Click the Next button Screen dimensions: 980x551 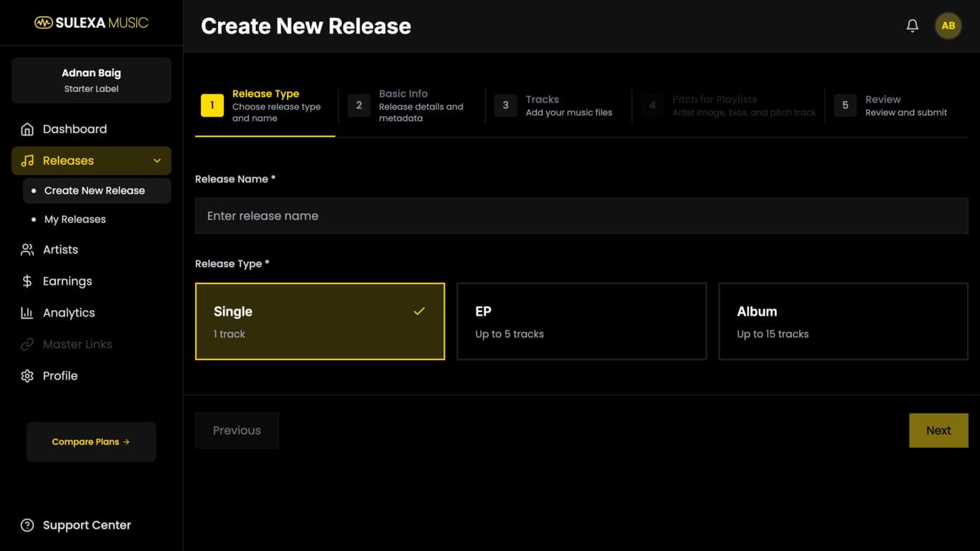click(x=938, y=430)
